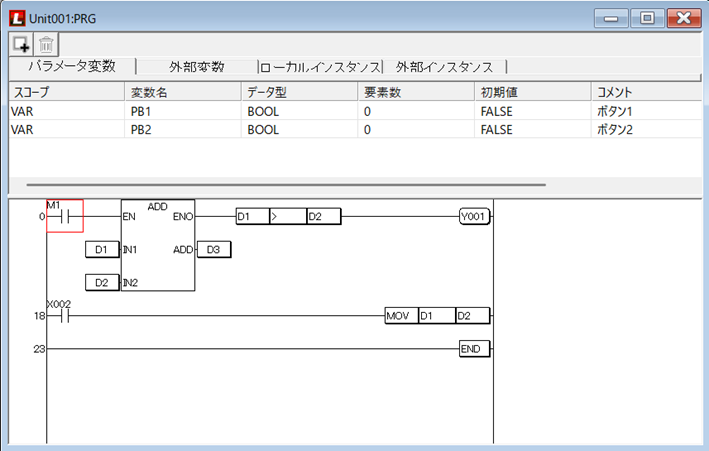709x451 pixels.
Task: Switch to the 外部インスタンス tab
Action: coord(444,67)
